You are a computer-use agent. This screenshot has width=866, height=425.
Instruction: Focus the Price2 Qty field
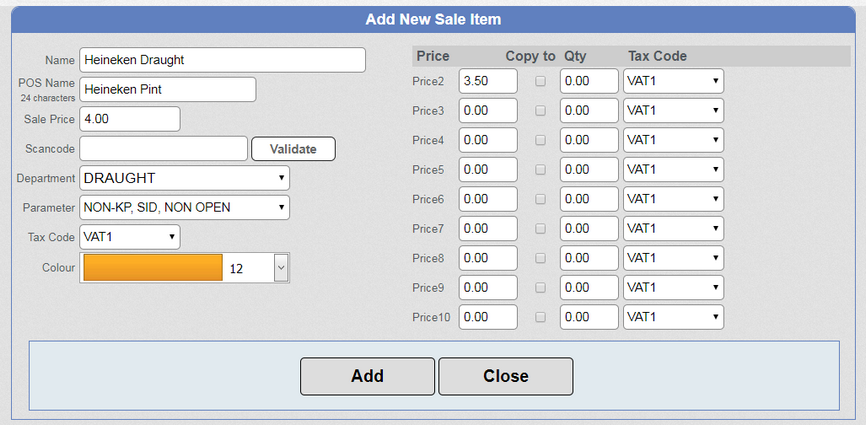pyautogui.click(x=589, y=81)
